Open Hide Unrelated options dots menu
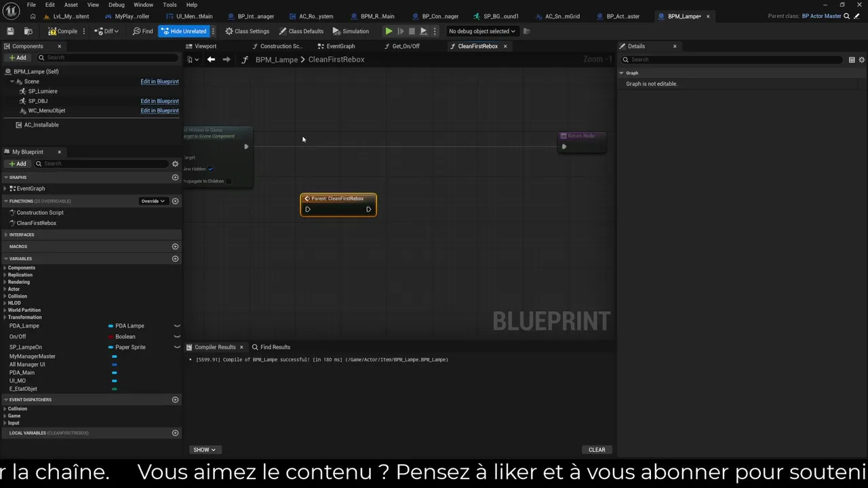This screenshot has width=868, height=488. point(213,31)
